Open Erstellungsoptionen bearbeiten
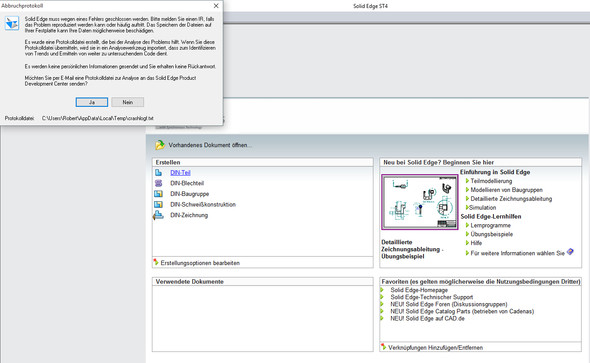The image size is (590, 363). coord(200,263)
